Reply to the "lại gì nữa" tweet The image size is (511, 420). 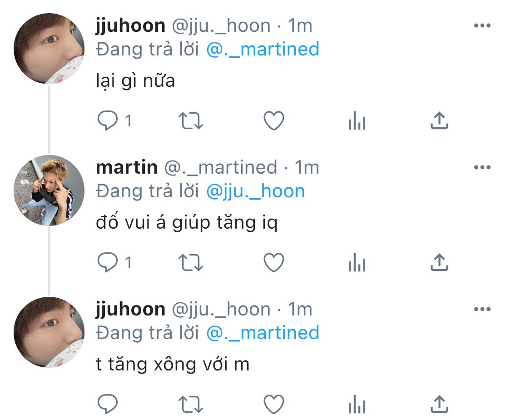pos(108,120)
